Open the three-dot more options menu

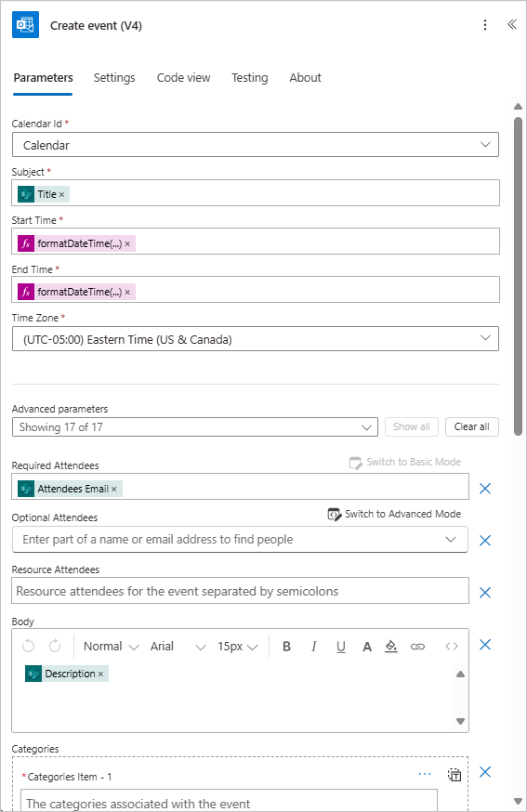click(485, 25)
